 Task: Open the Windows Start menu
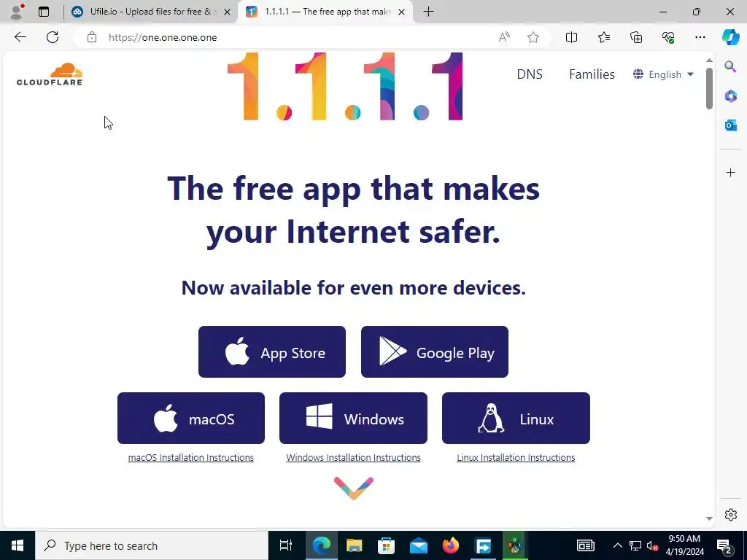[x=18, y=545]
